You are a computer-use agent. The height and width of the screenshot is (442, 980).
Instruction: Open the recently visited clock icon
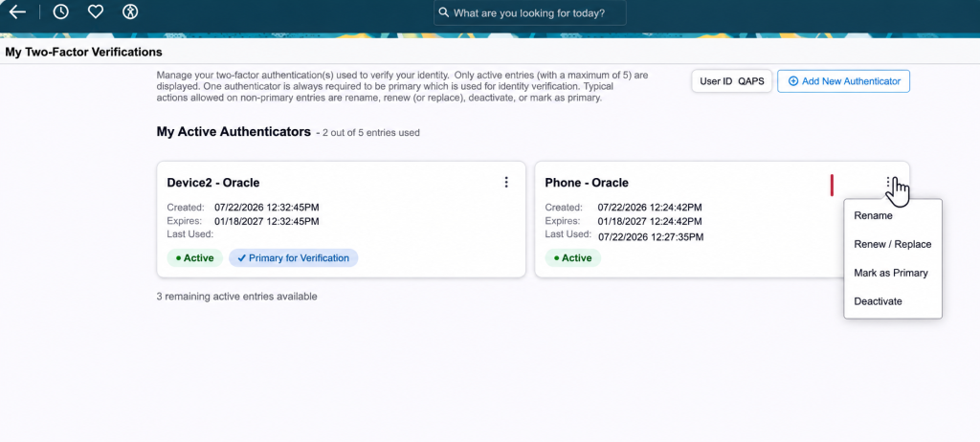click(x=60, y=11)
